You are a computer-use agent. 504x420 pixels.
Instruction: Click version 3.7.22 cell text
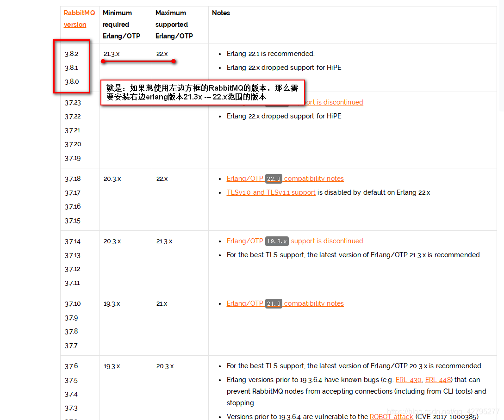click(73, 117)
